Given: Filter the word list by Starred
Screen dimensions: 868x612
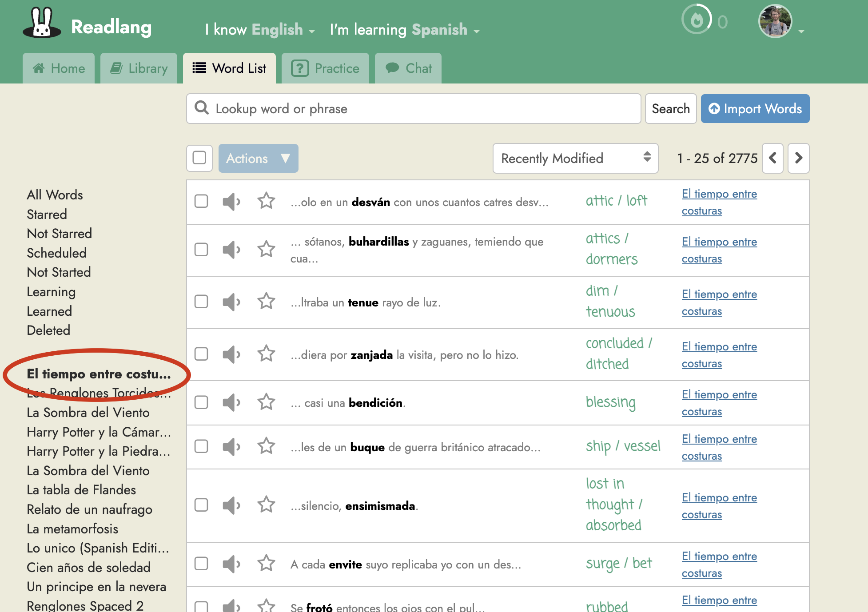Looking at the screenshot, I should click(x=47, y=214).
